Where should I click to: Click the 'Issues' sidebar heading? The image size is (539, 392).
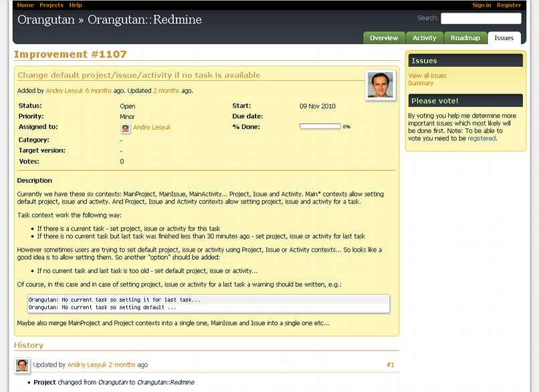point(424,61)
